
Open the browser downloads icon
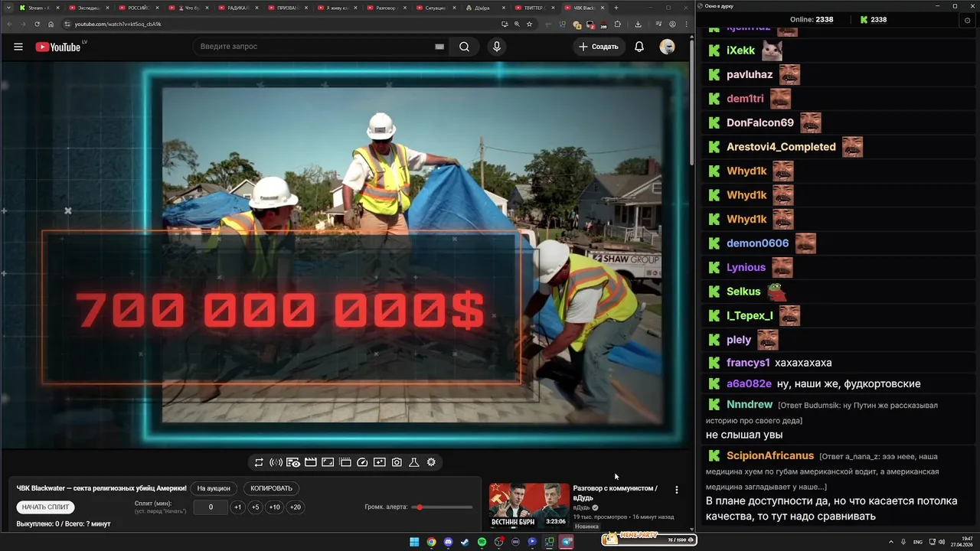(x=638, y=24)
